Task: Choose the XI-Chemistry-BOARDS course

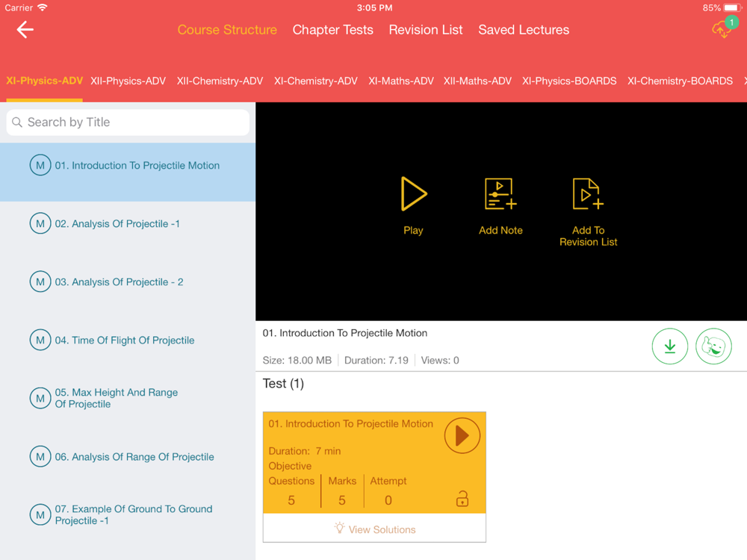Action: coord(680,81)
